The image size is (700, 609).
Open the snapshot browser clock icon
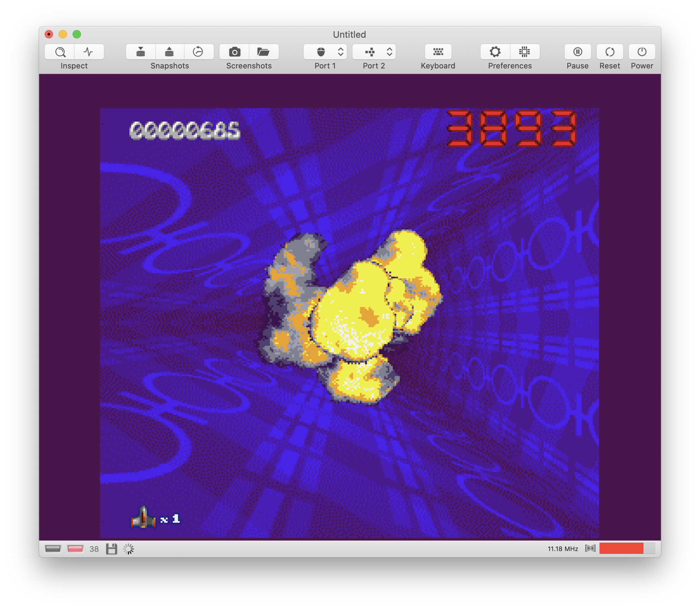point(198,52)
